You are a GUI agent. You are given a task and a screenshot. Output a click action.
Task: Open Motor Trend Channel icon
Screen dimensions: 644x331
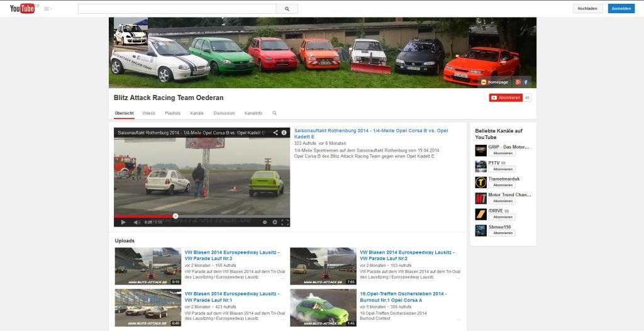point(481,199)
